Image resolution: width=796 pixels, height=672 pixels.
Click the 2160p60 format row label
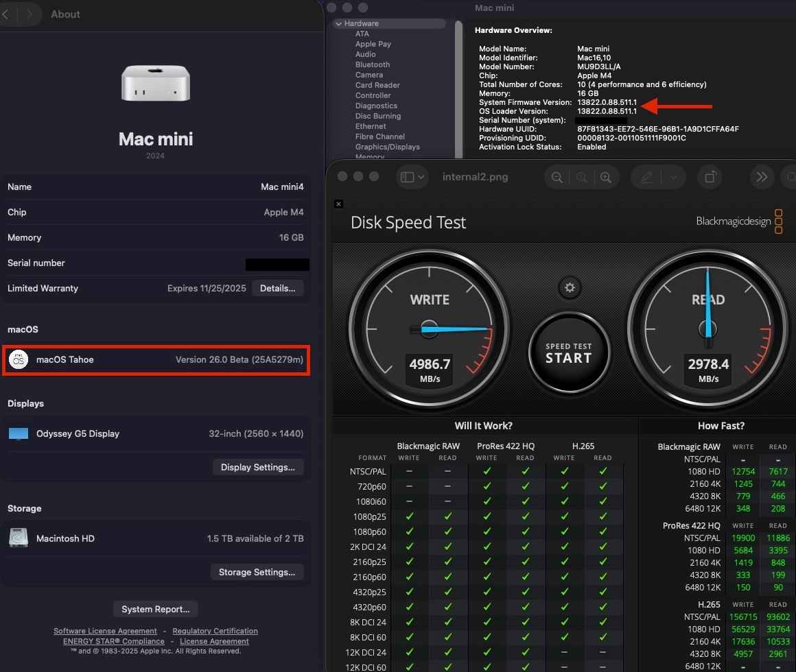click(x=369, y=577)
